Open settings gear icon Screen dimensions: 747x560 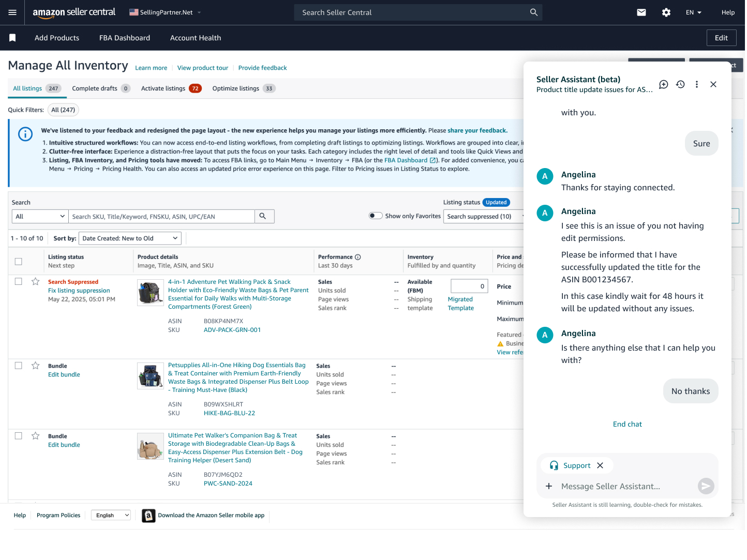click(x=666, y=12)
